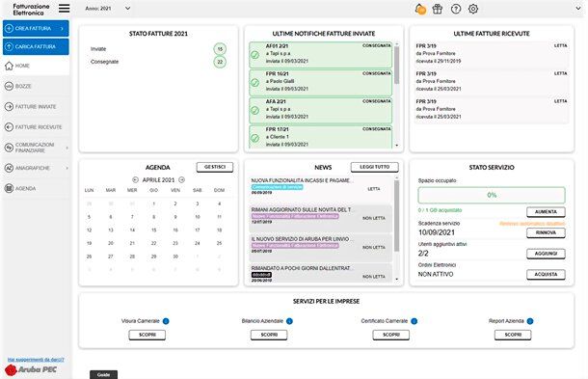
Task: Open Fatture Ricevute in the sidebar
Action: pyautogui.click(x=36, y=127)
